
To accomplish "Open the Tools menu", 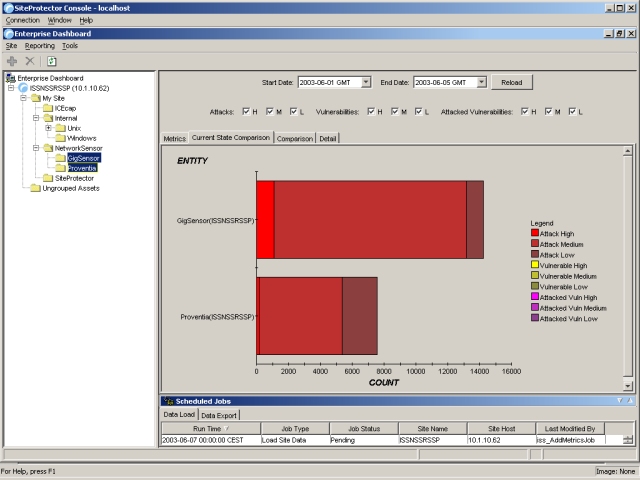I will [x=70, y=46].
